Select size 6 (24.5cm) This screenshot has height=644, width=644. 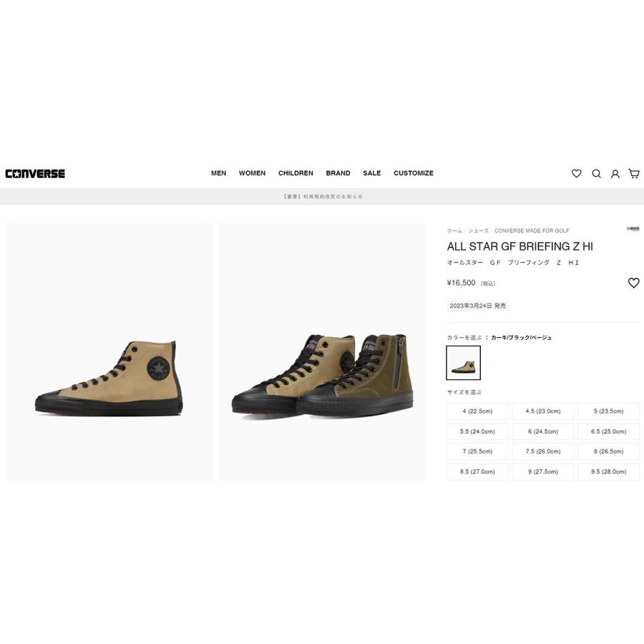543,431
